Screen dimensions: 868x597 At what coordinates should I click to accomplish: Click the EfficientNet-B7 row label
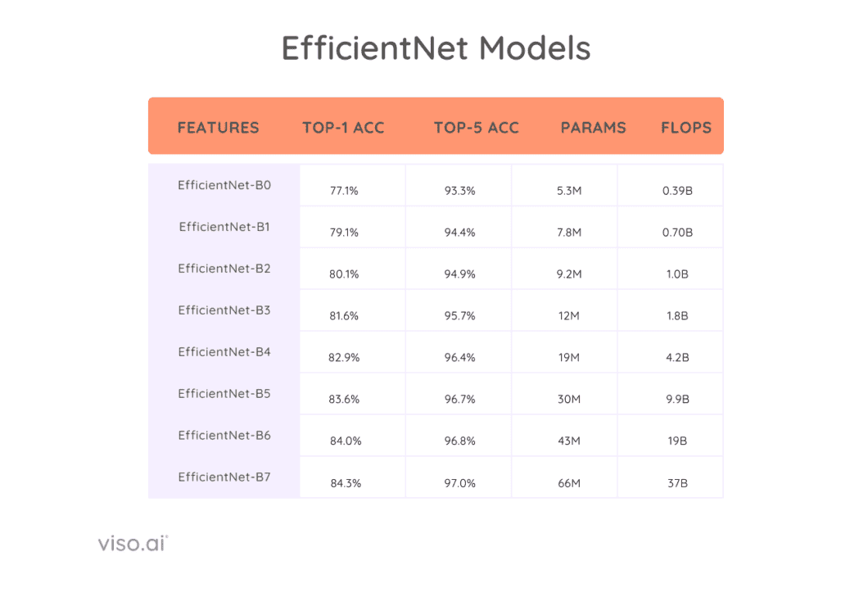224,477
